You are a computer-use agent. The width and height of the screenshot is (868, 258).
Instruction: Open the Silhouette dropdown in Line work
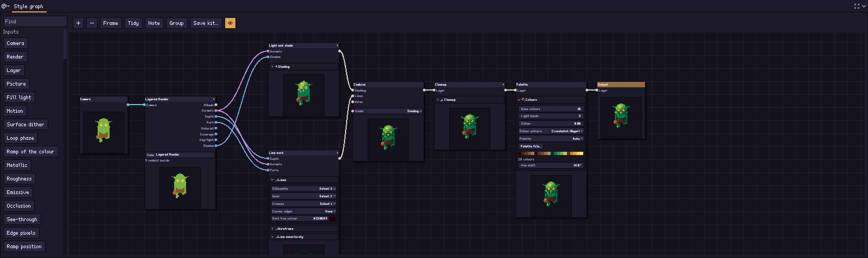tap(304, 189)
